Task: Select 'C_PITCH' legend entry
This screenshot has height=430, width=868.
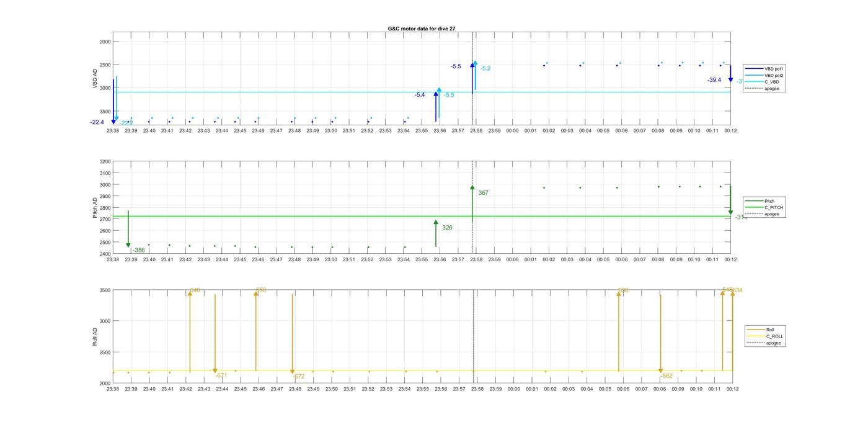Action: [765, 207]
